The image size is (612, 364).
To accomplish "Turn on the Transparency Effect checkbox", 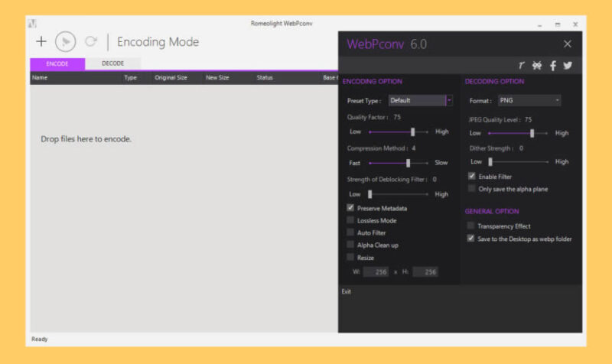I will tap(471, 226).
